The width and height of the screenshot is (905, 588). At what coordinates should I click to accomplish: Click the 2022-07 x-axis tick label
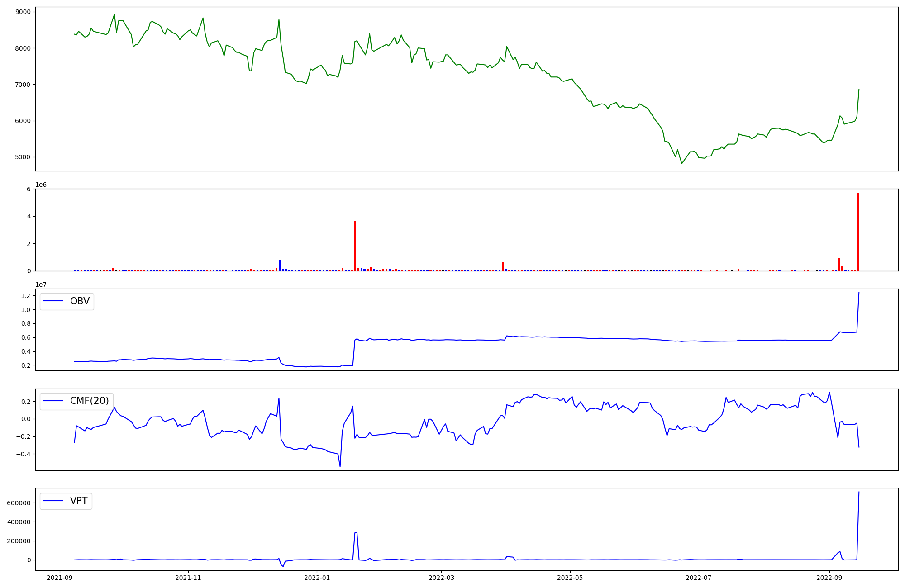point(699,578)
